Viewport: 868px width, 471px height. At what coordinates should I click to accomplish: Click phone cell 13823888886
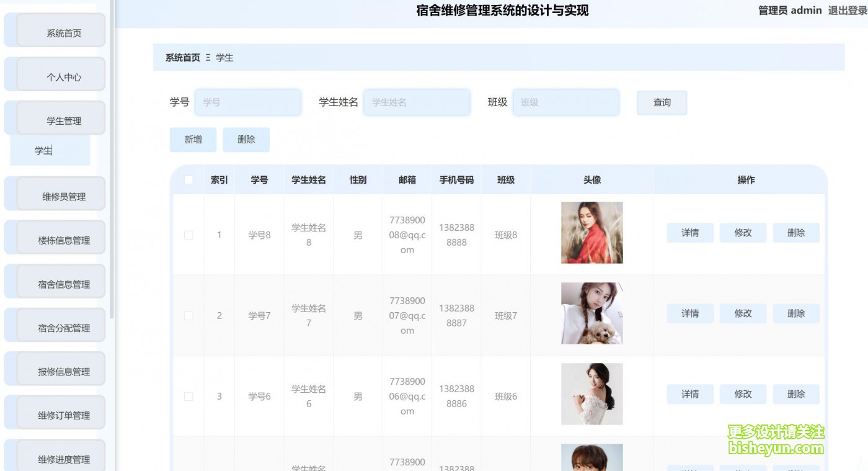[x=456, y=397]
